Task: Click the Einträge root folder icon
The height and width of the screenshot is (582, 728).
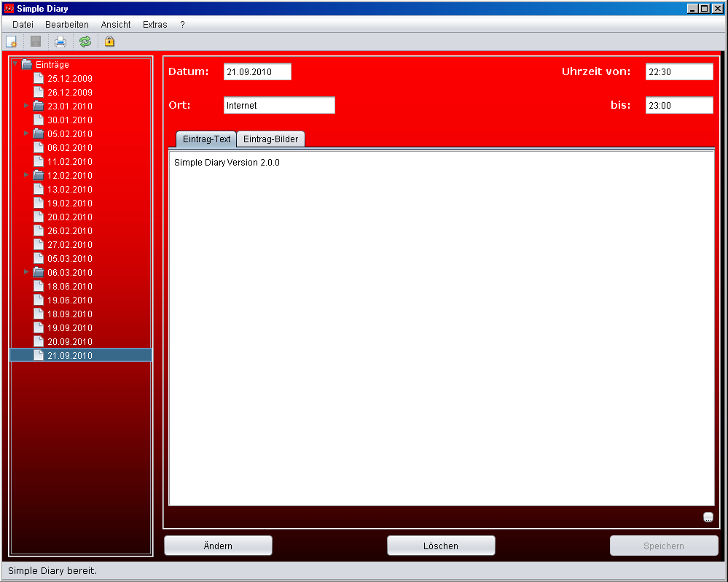Action: [x=28, y=65]
